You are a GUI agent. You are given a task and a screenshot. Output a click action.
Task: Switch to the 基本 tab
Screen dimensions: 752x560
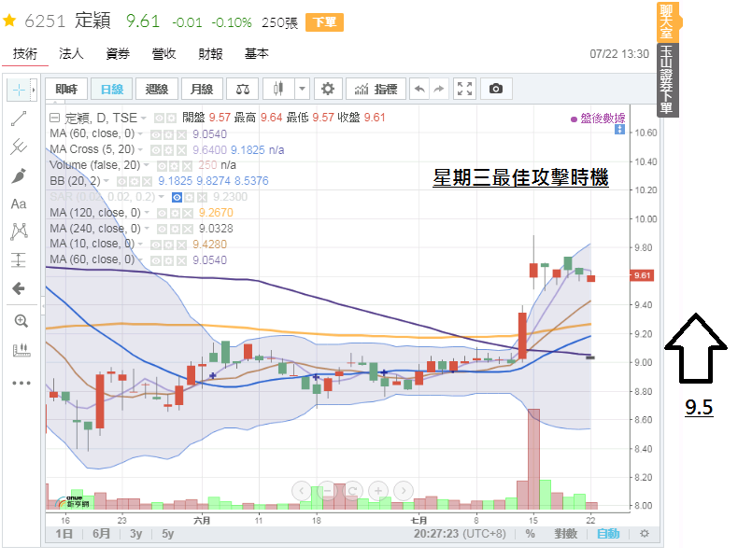(x=257, y=53)
